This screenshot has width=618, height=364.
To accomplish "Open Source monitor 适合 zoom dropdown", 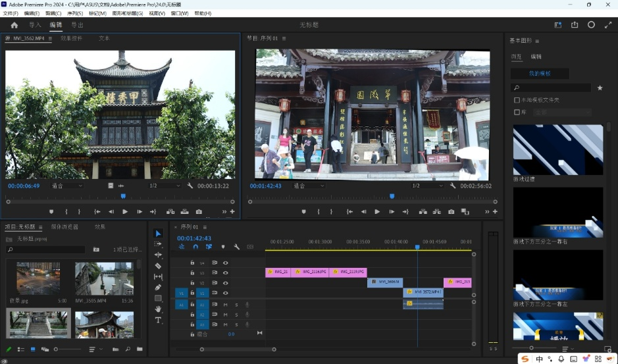I will pyautogui.click(x=68, y=186).
